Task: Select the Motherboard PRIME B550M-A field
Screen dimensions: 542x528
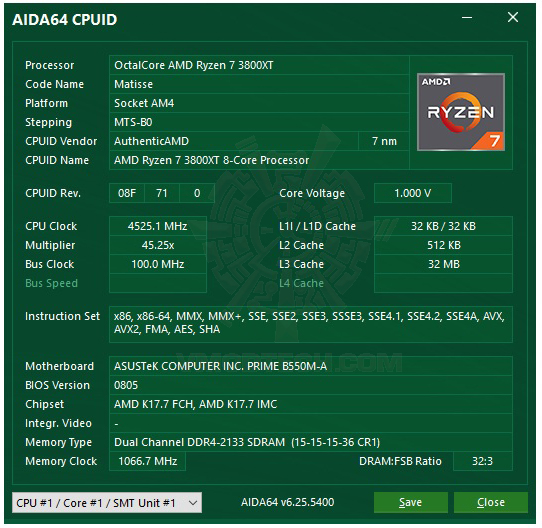Action: 311,366
